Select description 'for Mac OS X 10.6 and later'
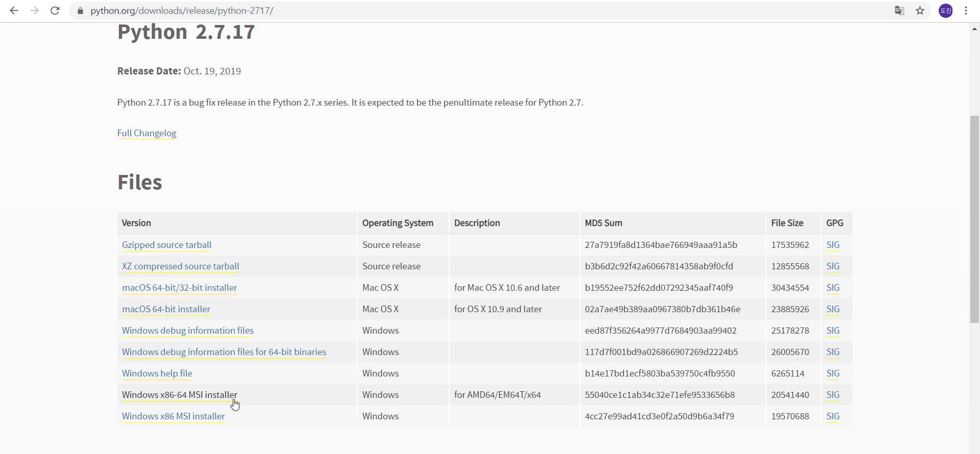The image size is (980, 454). [507, 288]
